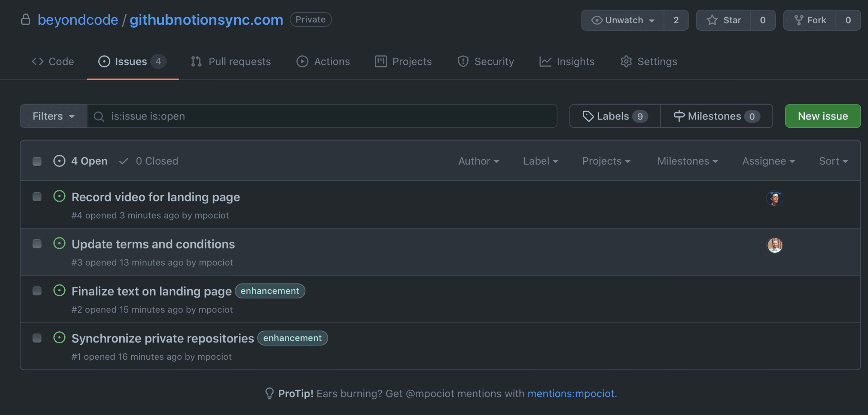This screenshot has width=868, height=415.
Task: Go to the Actions tab
Action: (323, 61)
